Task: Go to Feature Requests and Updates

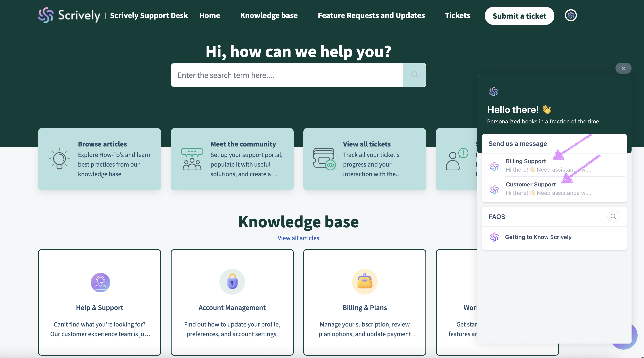Action: coord(371,15)
